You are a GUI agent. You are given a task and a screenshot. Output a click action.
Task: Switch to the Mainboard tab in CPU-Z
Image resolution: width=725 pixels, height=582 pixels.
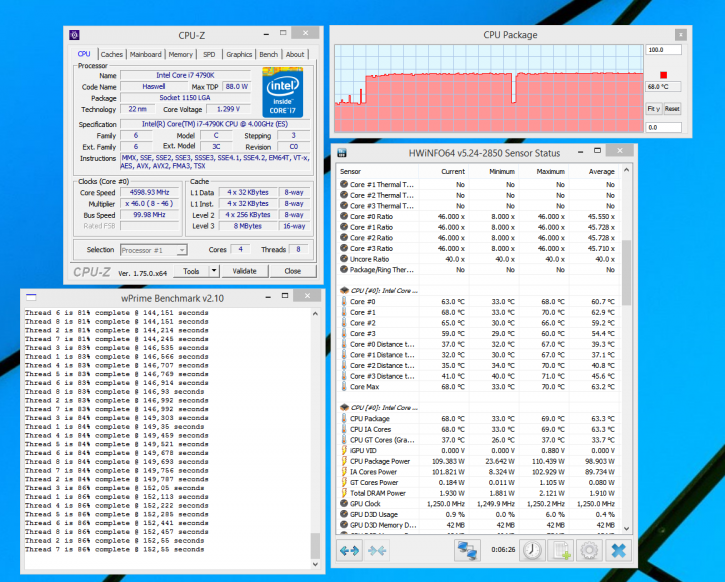146,55
